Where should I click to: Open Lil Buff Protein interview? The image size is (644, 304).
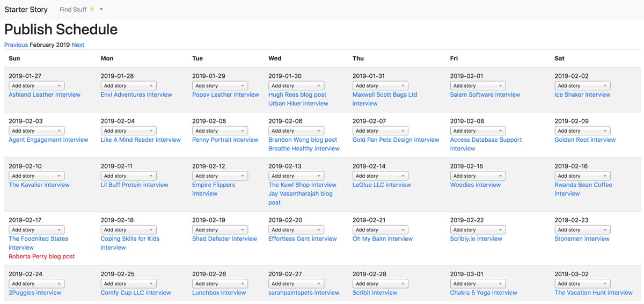pyautogui.click(x=135, y=185)
